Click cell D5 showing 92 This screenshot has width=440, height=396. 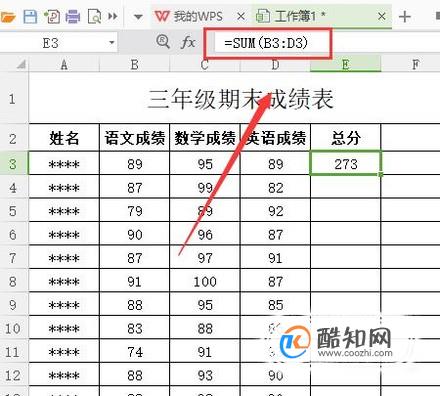[275, 211]
